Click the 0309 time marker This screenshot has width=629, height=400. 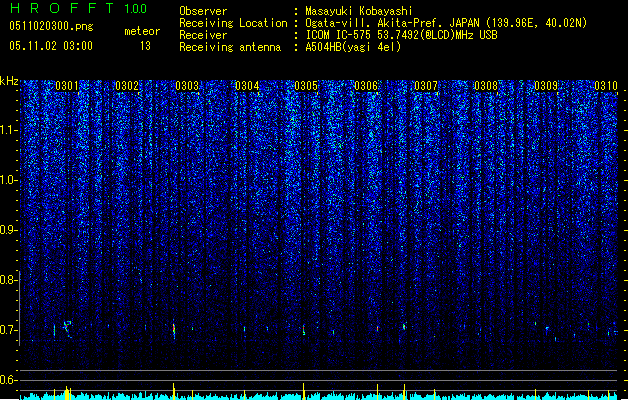coord(546,86)
